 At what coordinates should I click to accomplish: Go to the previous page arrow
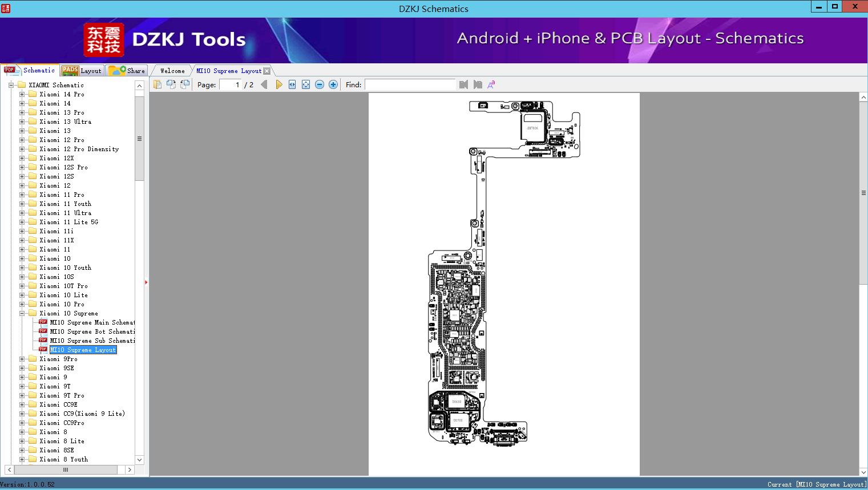point(264,84)
